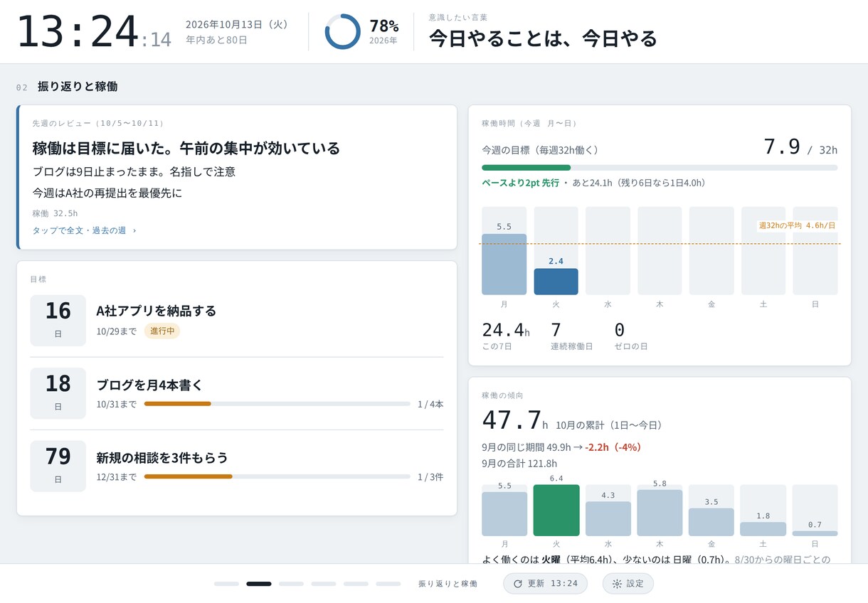Click 更新 13:24 refresh button
The image size is (868, 603).
[546, 583]
